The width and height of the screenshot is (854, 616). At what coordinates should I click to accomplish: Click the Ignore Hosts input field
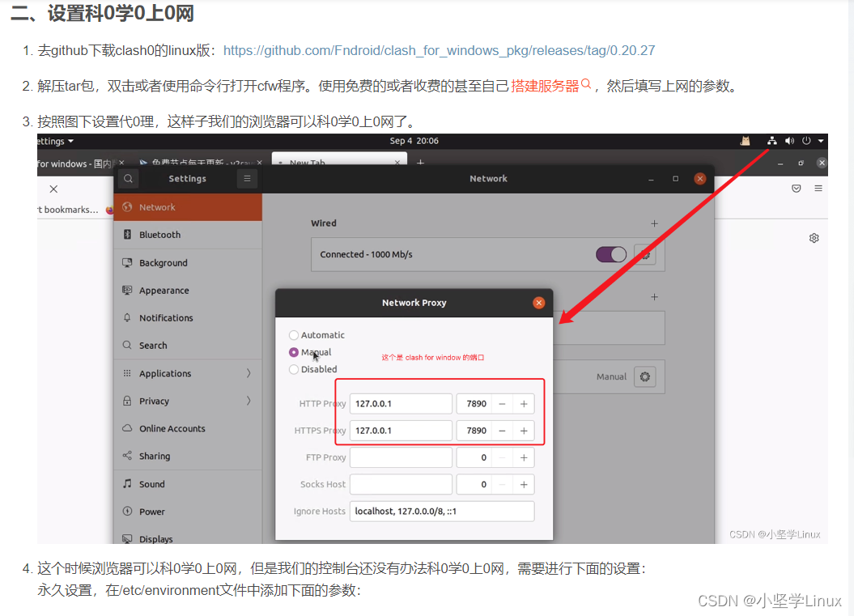(441, 511)
